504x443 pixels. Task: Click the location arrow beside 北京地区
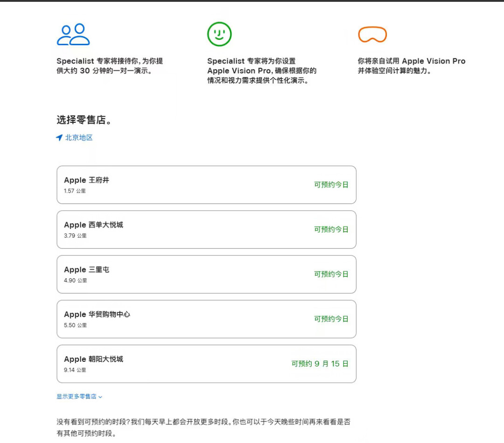pos(59,138)
